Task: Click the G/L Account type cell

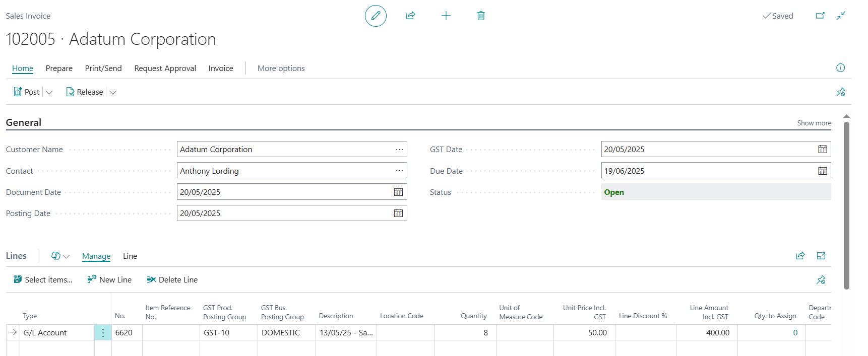Action: point(57,333)
